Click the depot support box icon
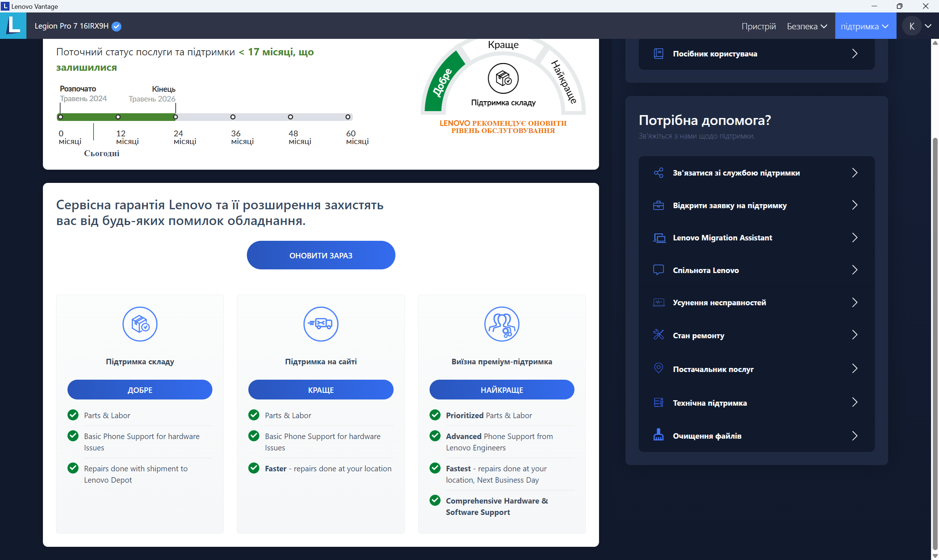 pyautogui.click(x=140, y=324)
